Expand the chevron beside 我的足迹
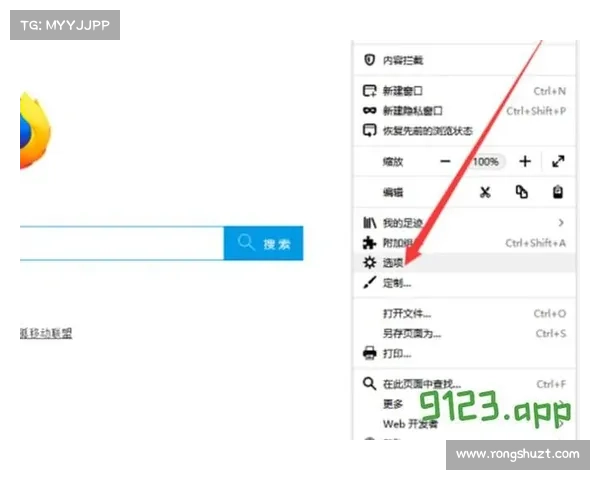This screenshot has width=600, height=480. 561,223
